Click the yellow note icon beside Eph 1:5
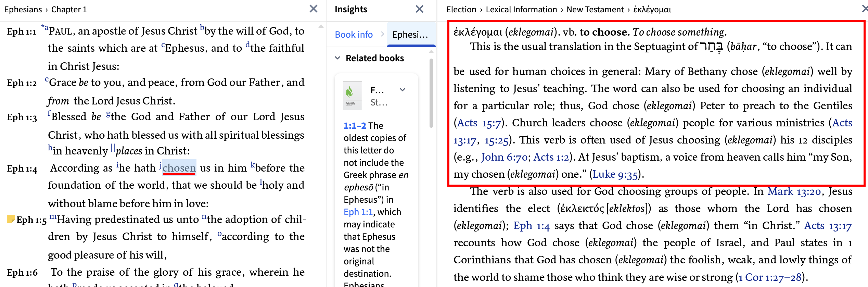Screen dimensions: 868x287 pyautogui.click(x=11, y=219)
